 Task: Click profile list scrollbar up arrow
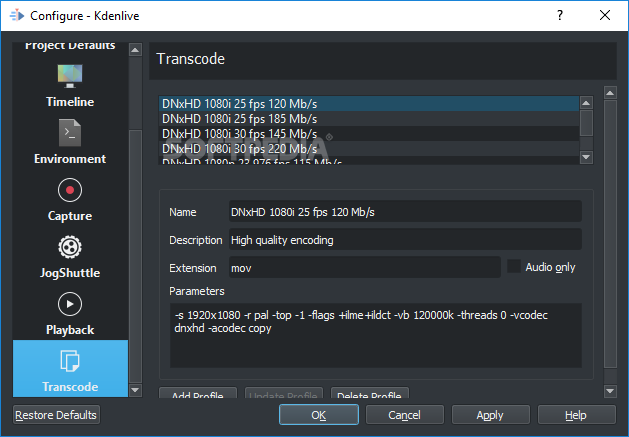tap(586, 103)
